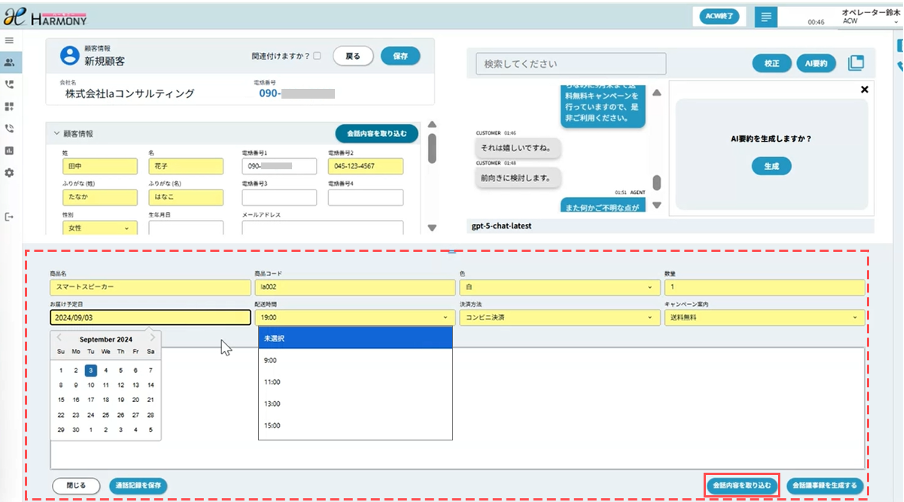Click the 生成 button
The height and width of the screenshot is (502, 904).
771,166
